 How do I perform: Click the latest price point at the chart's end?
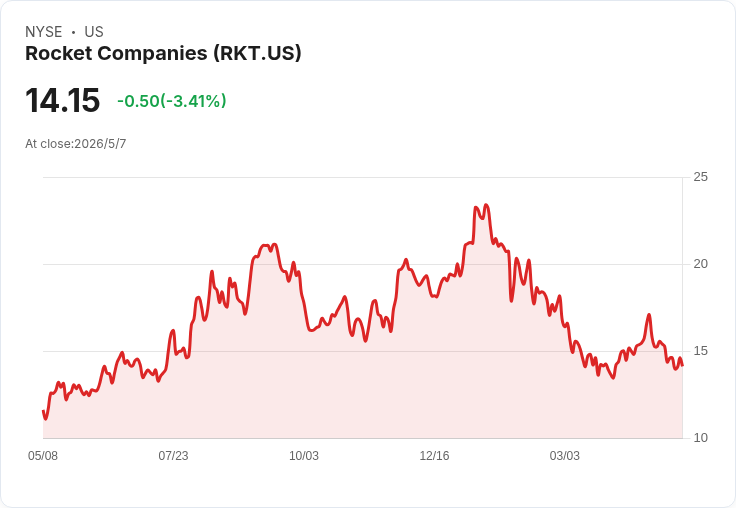pyautogui.click(x=682, y=365)
